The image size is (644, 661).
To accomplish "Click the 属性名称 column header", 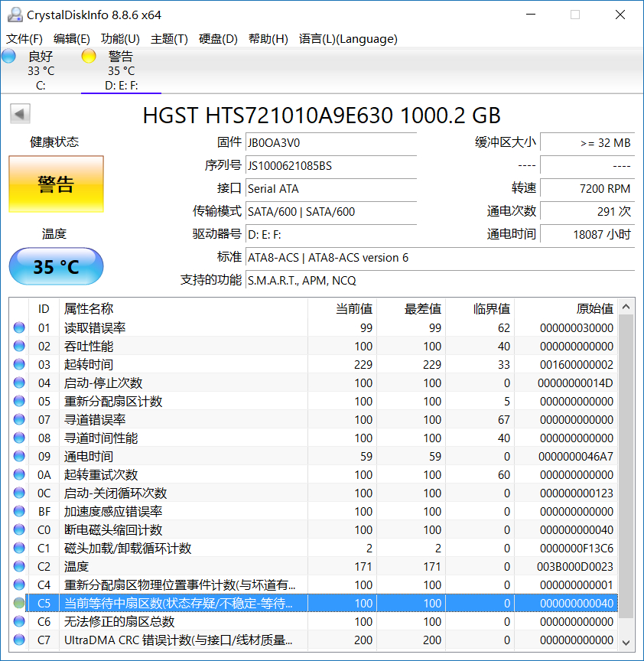I will (x=184, y=308).
